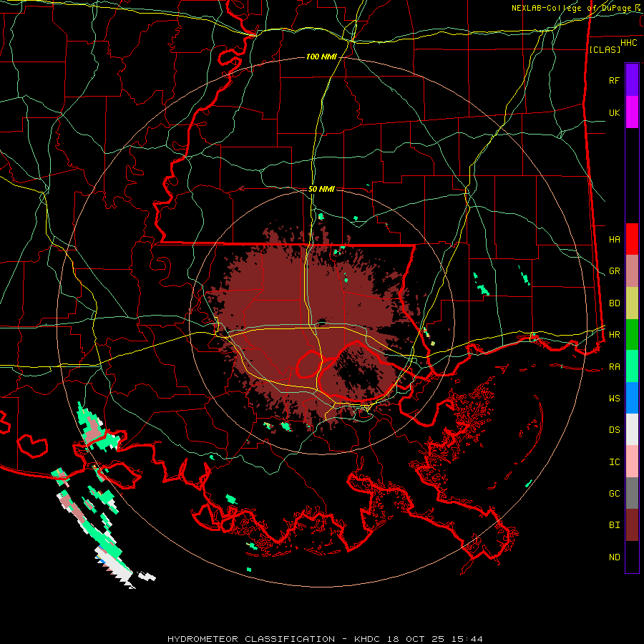Select the IC light pink legend swatch

coord(632,462)
